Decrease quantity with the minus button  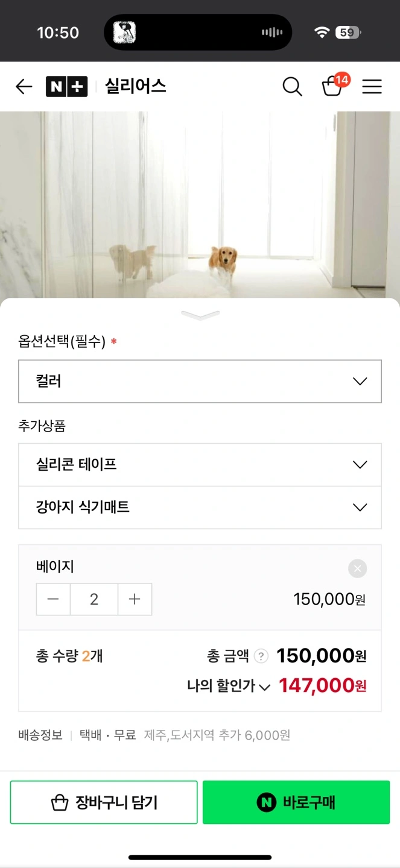point(53,599)
